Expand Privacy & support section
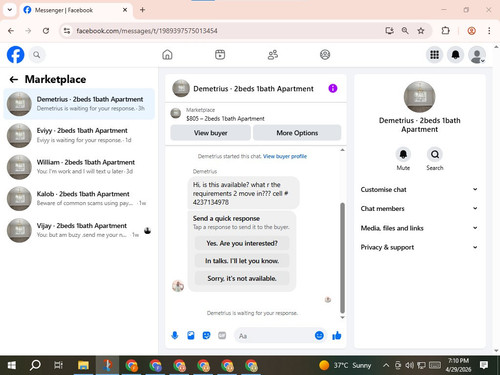This screenshot has height=375, width=500. pos(419,247)
